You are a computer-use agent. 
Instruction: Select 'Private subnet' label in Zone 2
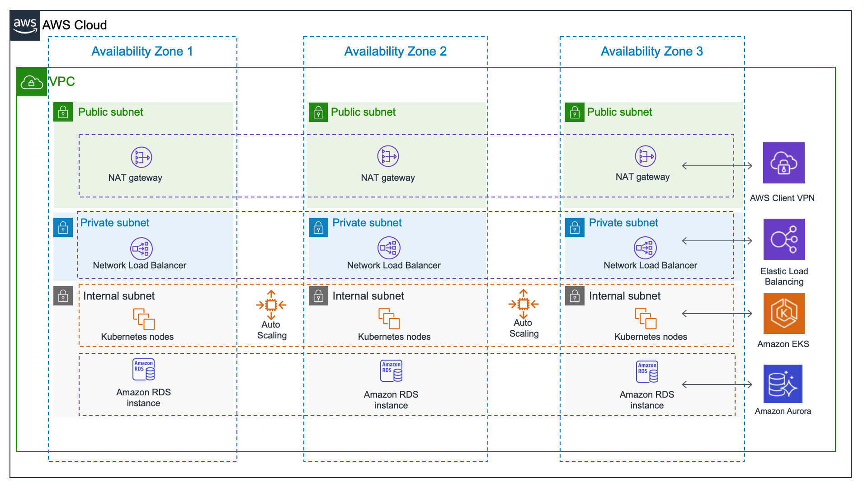coord(367,223)
